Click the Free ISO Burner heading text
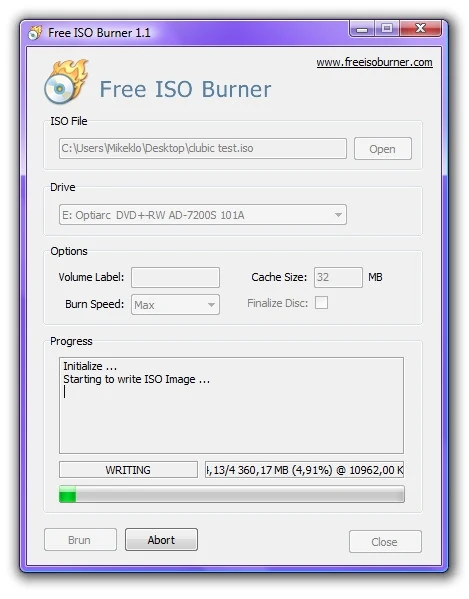The height and width of the screenshot is (599, 469). point(185,89)
